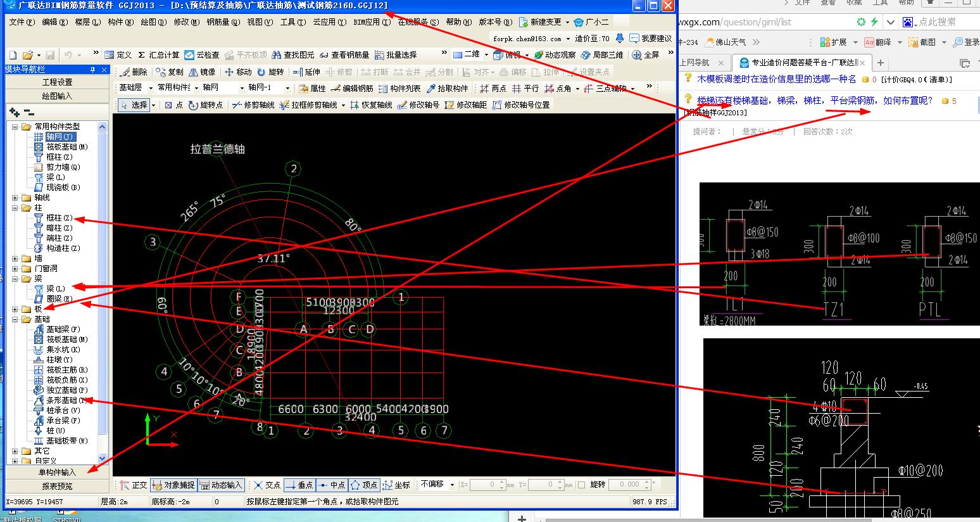The image size is (980, 522).
Task: Select the 删除 delete tool
Action: pyautogui.click(x=134, y=72)
